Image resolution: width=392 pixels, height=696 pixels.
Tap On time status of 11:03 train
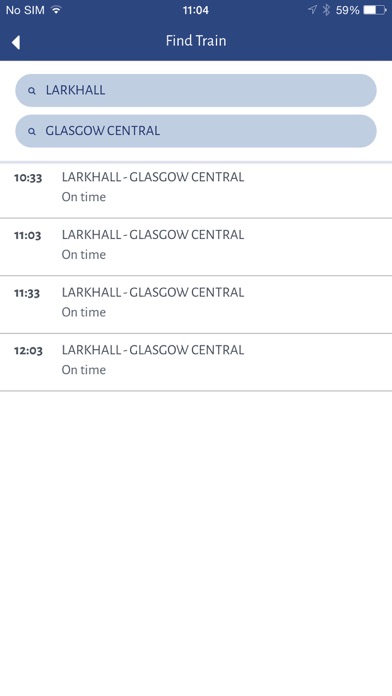[x=84, y=255]
